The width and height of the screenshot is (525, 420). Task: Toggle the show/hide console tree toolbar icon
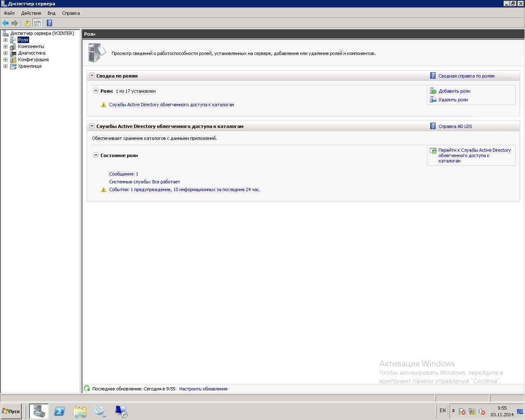[x=37, y=23]
